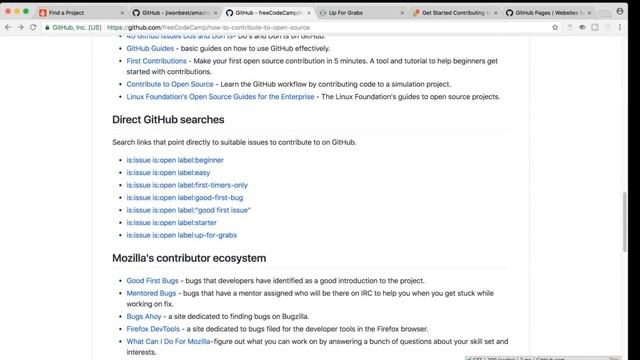Click the page vertical scrollbar thumb
Viewport: 640px width, 360px height.
tap(624, 222)
